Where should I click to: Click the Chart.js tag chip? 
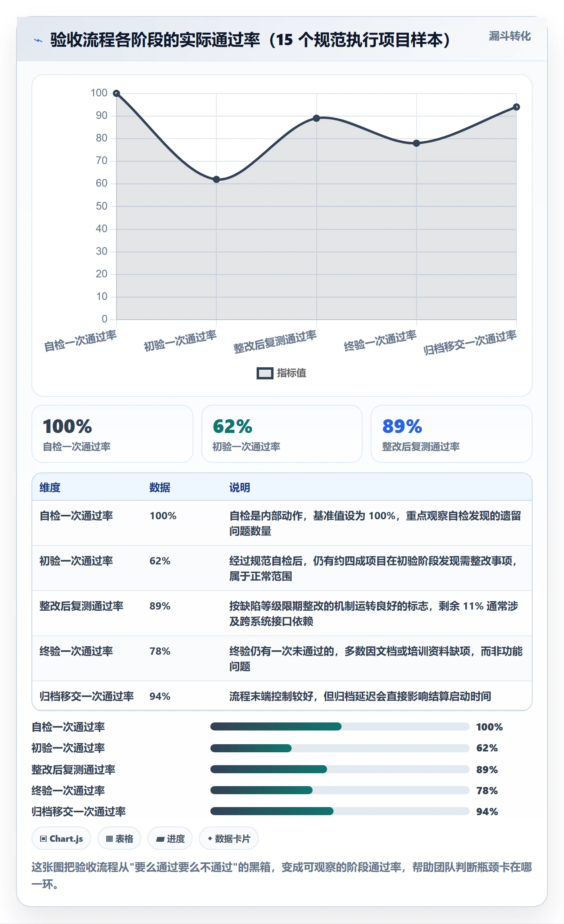coord(61,839)
